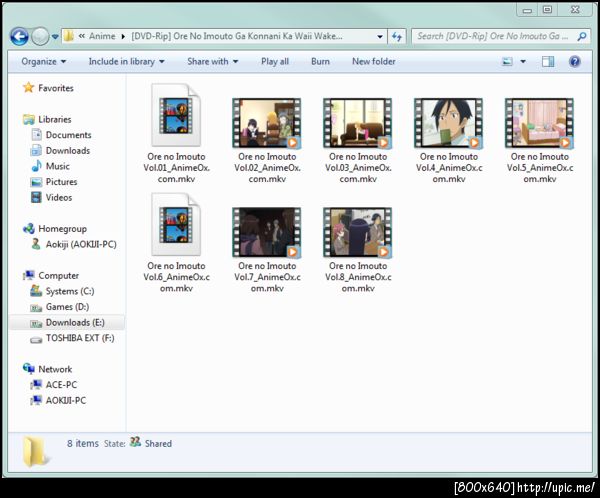600x498 pixels.
Task: Click Play all in the toolbar
Action: click(x=275, y=62)
